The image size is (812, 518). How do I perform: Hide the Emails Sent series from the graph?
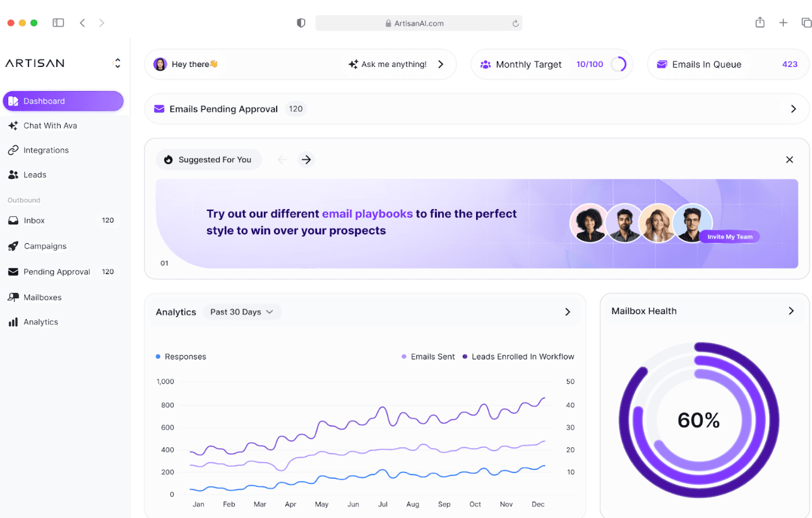click(x=428, y=356)
